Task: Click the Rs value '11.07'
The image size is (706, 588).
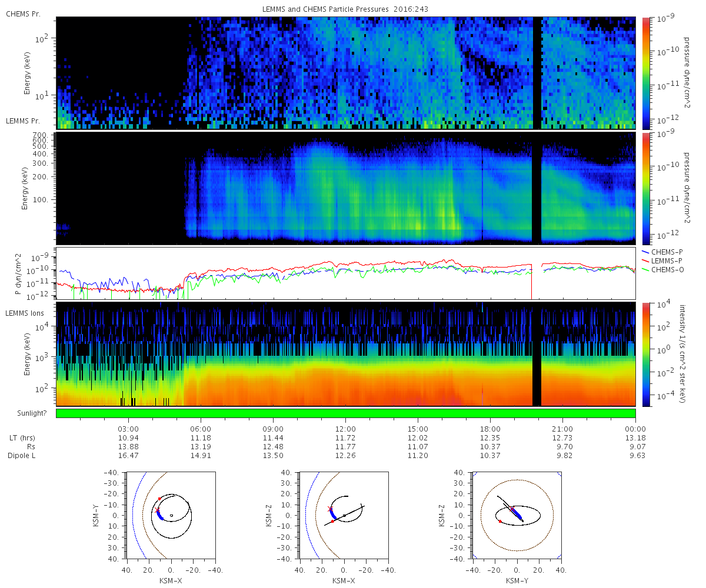Action: click(418, 447)
